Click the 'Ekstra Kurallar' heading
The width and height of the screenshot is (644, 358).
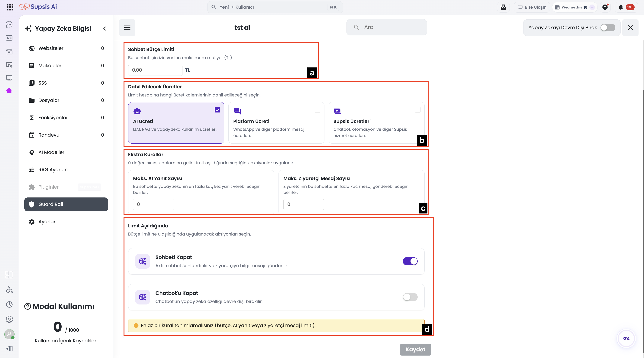pyautogui.click(x=146, y=155)
